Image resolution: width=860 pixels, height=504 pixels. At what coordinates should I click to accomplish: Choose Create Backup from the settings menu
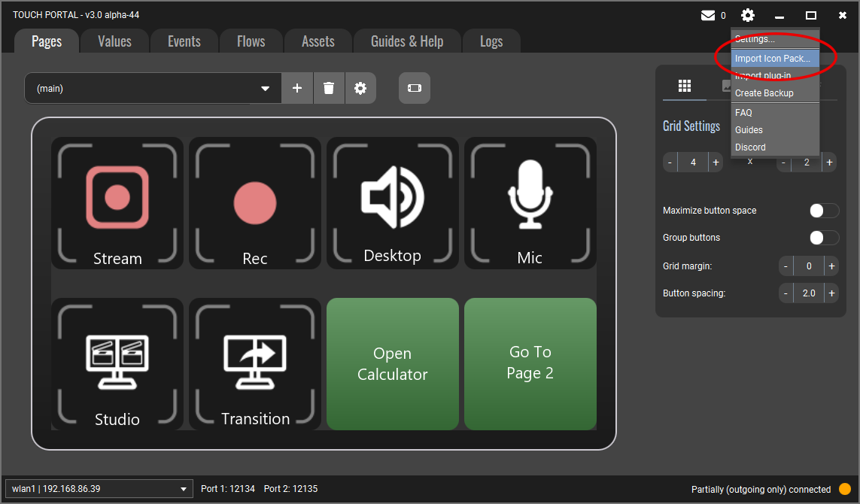[x=764, y=93]
